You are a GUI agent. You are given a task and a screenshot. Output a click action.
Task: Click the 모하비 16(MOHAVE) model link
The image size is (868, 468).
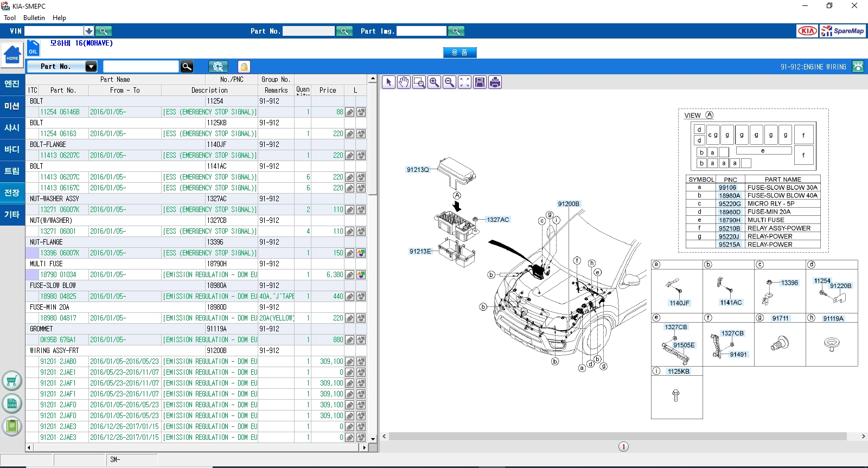coord(81,43)
